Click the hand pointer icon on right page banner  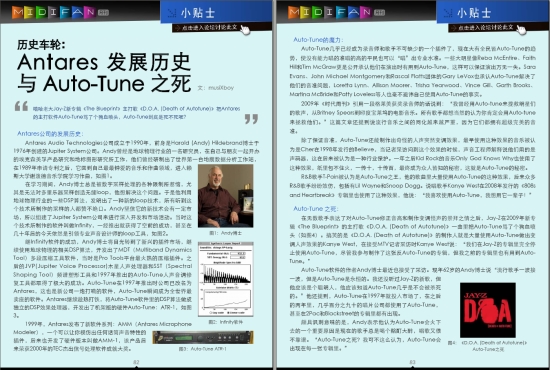pos(522,29)
